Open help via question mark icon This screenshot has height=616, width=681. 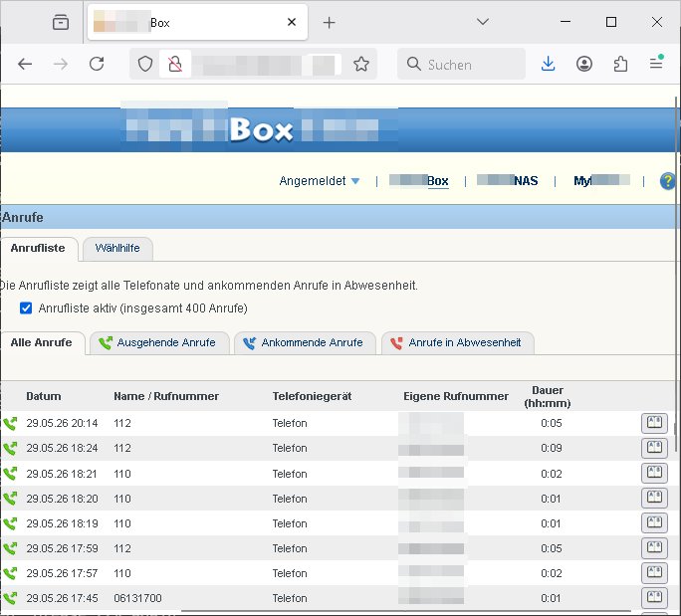coord(667,181)
